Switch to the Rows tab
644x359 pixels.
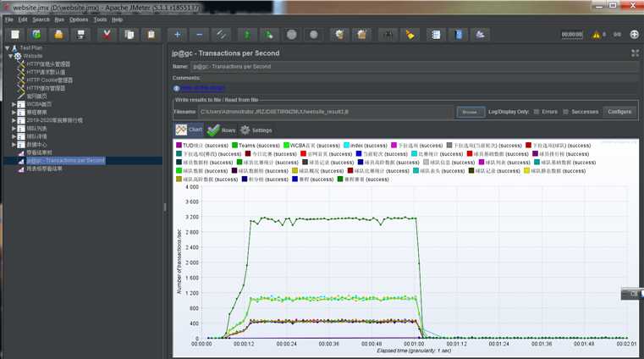222,130
